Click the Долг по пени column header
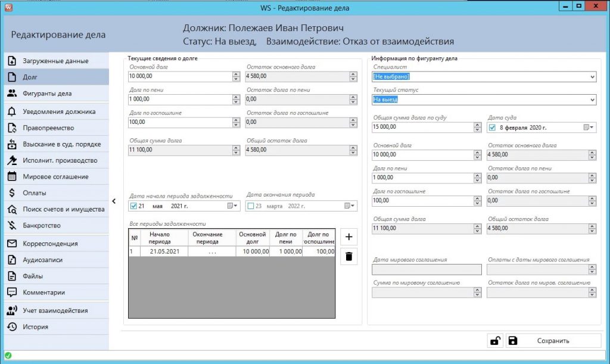This screenshot has width=610, height=364. click(286, 238)
